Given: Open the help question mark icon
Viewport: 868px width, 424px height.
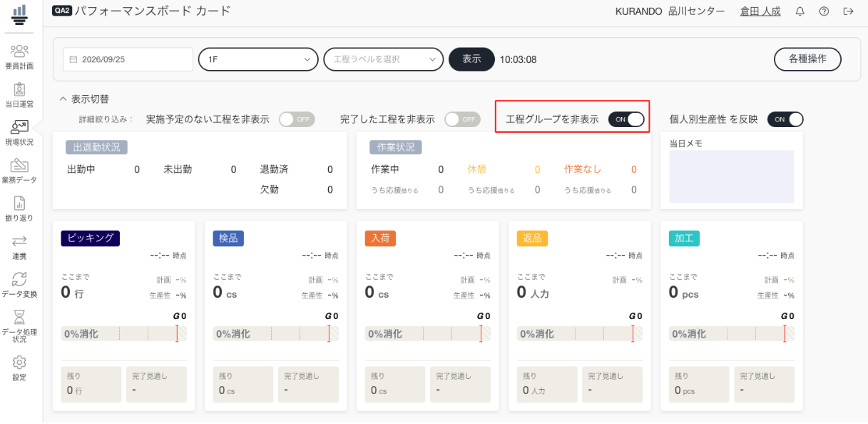Looking at the screenshot, I should coord(824,11).
